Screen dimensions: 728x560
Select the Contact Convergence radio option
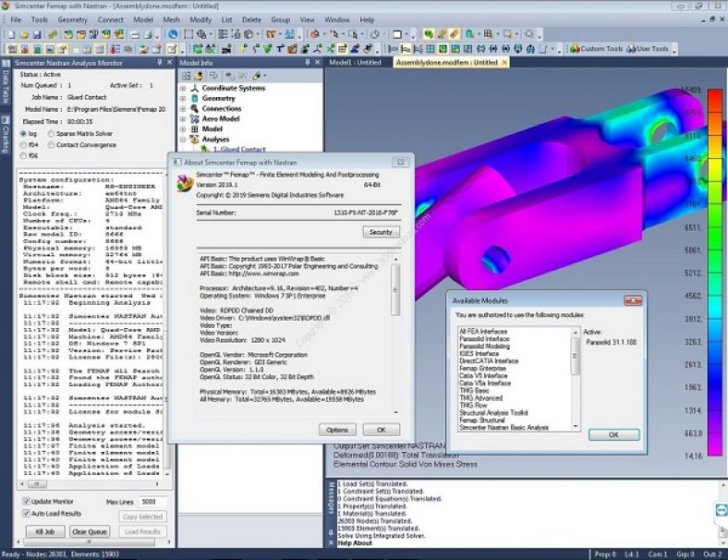click(x=50, y=145)
